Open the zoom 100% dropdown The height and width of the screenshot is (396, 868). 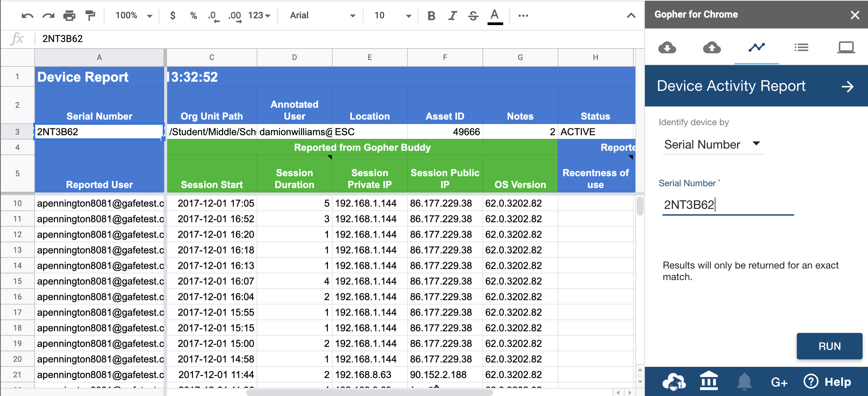tap(134, 16)
